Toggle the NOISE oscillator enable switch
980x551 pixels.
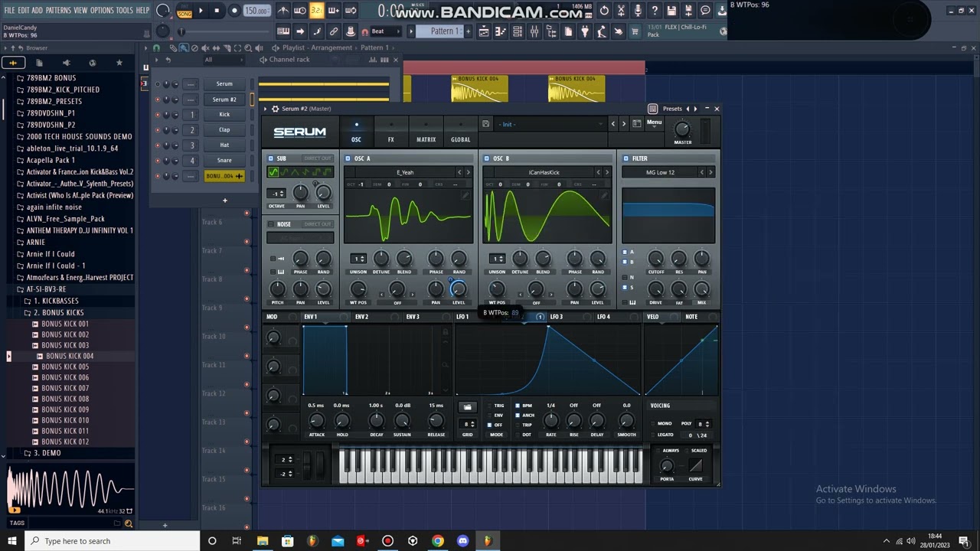pyautogui.click(x=271, y=224)
